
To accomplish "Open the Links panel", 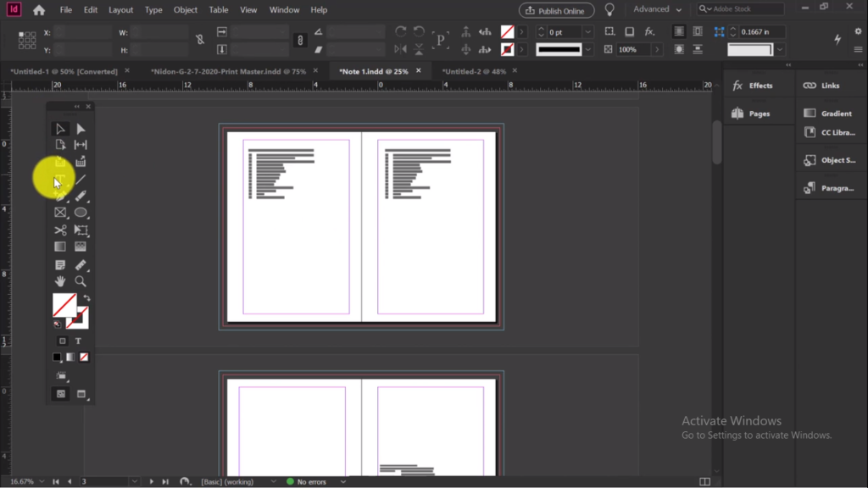I will [821, 86].
